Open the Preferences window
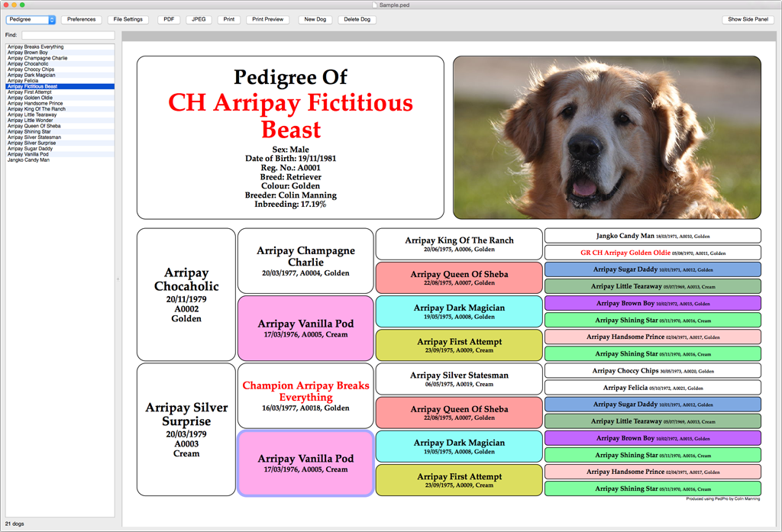782x532 pixels. pyautogui.click(x=81, y=19)
